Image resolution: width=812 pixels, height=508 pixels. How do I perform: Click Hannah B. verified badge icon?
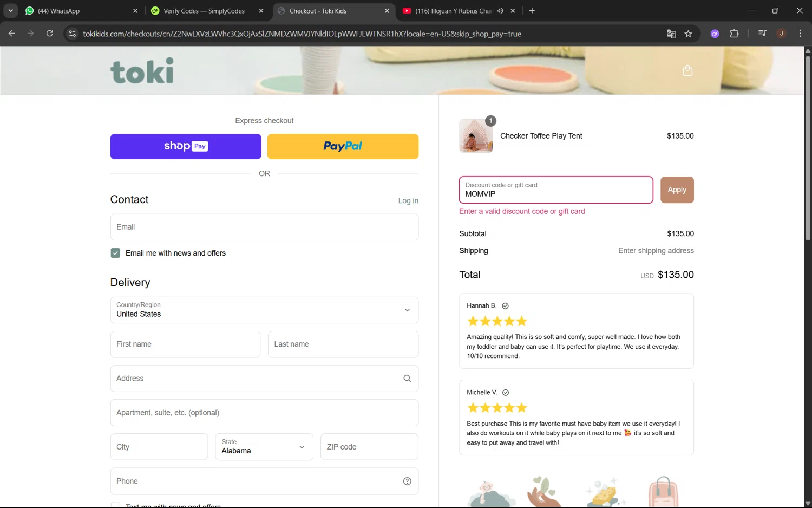(x=505, y=306)
